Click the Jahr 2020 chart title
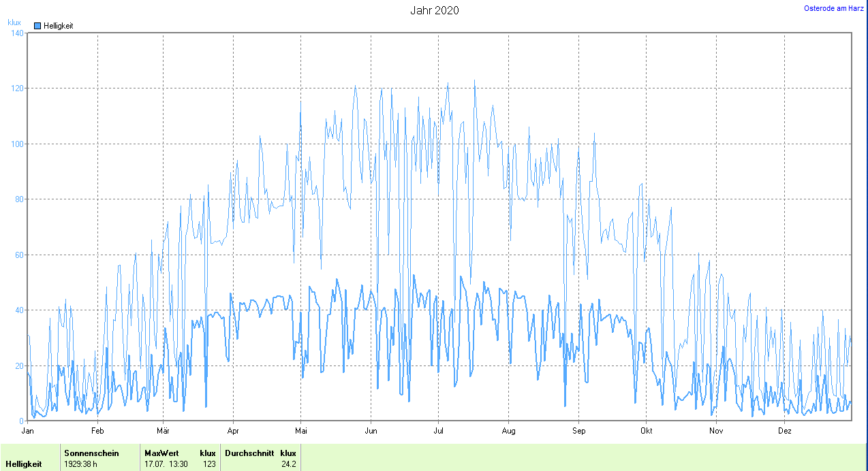 click(x=434, y=10)
